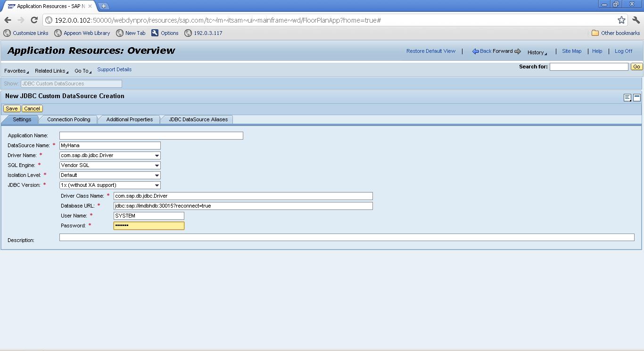Expand the SQL Engine dropdown

[x=157, y=165]
